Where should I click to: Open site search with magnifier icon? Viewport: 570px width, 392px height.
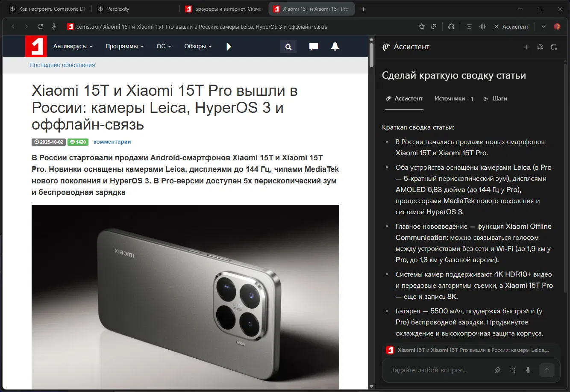pos(288,47)
